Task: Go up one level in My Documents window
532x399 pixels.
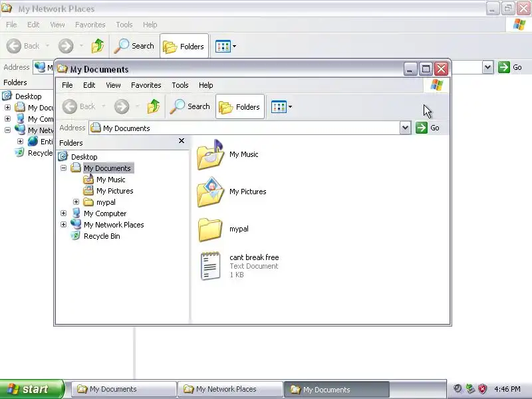Action: pyautogui.click(x=154, y=106)
